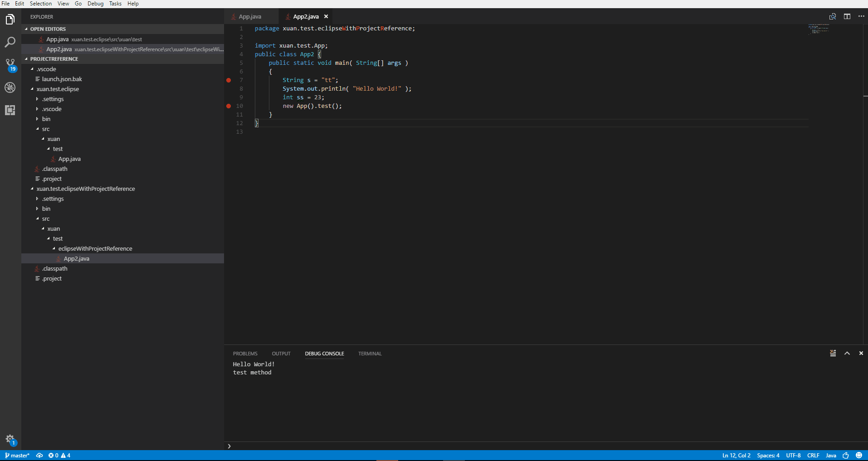Open the Extensions view
The width and height of the screenshot is (868, 461).
tap(10, 110)
